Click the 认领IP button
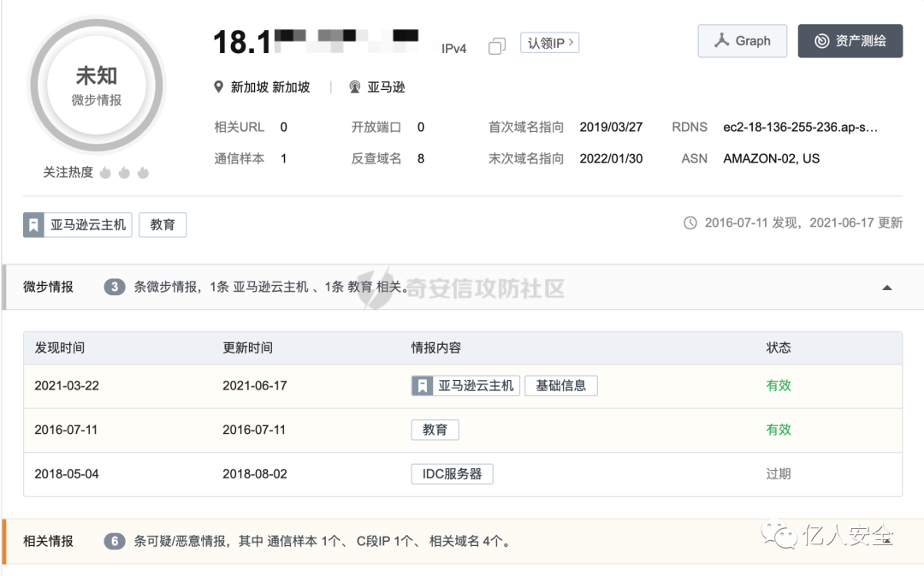The width and height of the screenshot is (924, 576). pos(549,43)
